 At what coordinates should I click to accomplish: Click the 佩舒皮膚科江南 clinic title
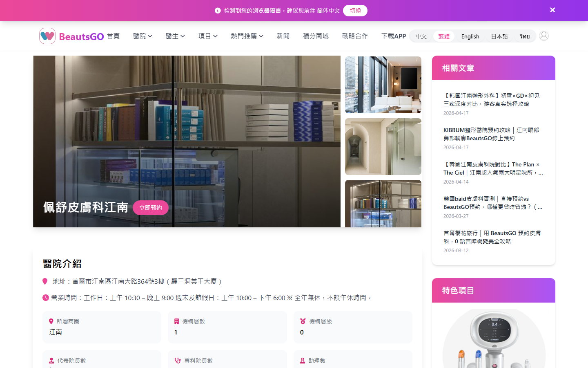86,207
